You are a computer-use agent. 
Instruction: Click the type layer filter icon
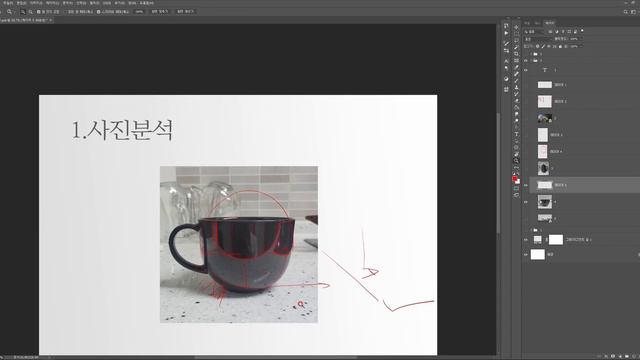click(563, 31)
